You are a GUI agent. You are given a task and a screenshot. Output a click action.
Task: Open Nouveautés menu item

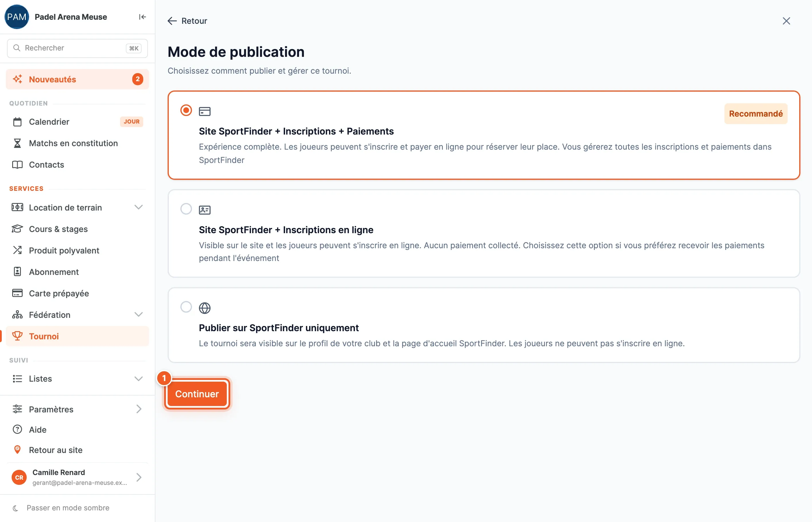[77, 79]
